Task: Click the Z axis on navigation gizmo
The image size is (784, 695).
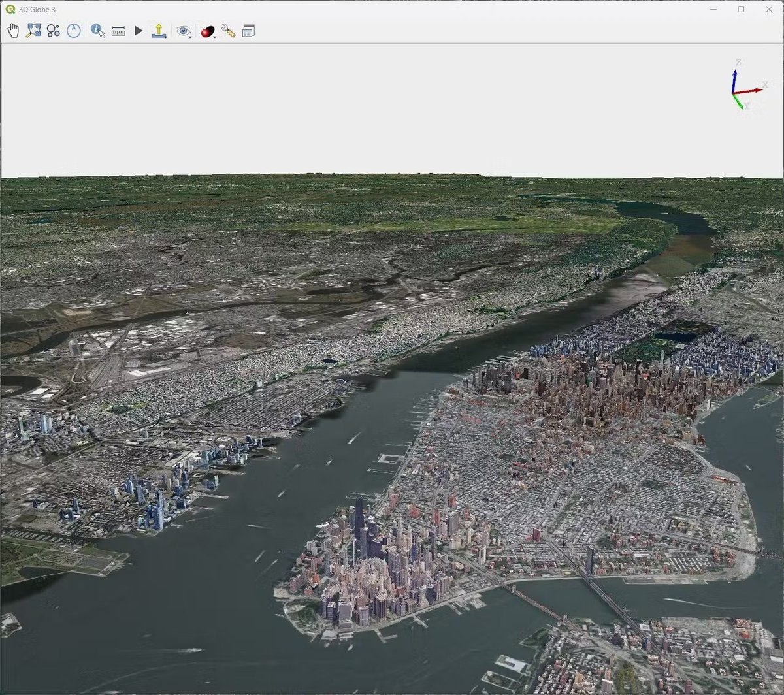Action: pyautogui.click(x=734, y=77)
